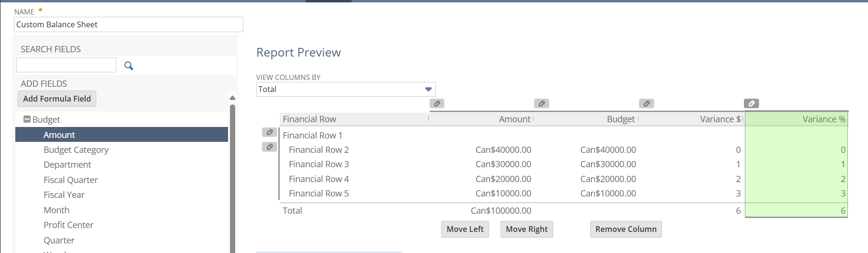868x253 pixels.
Task: Click edit pencil beside Financial Row 1
Action: (269, 132)
